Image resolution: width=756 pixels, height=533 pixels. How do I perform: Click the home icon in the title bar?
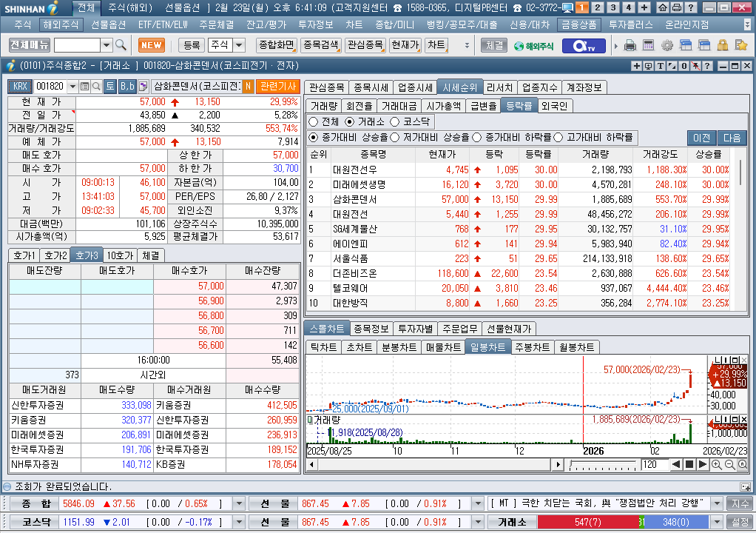pos(663,7)
